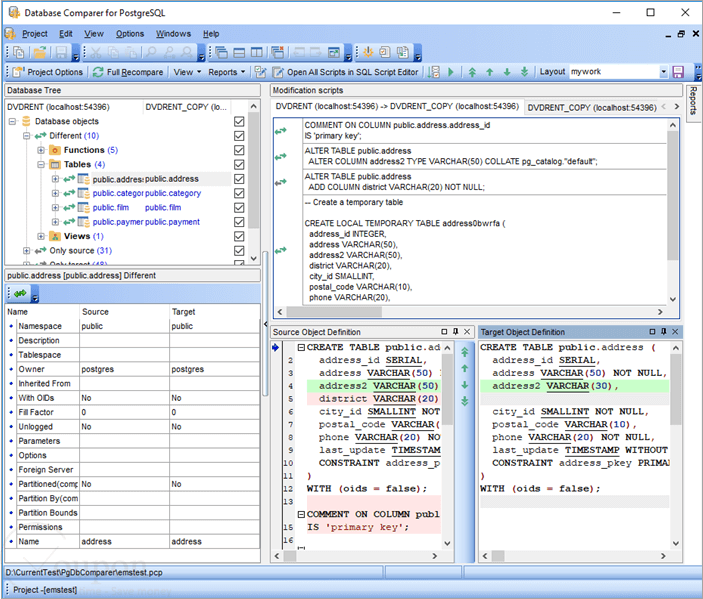Viewport: 703px width, 599px height.
Task: Expand the Only source (31) node
Action: (27, 251)
